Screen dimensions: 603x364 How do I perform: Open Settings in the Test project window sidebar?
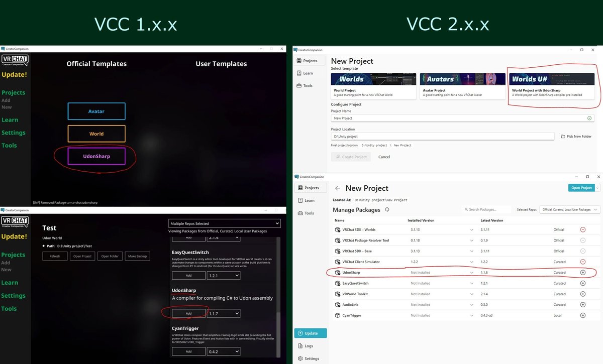click(x=13, y=296)
